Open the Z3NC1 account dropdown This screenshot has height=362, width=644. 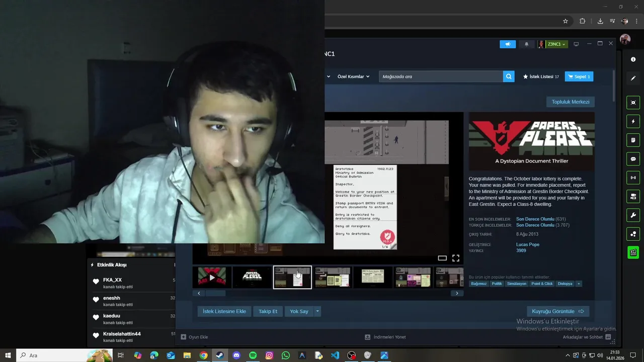[556, 44]
